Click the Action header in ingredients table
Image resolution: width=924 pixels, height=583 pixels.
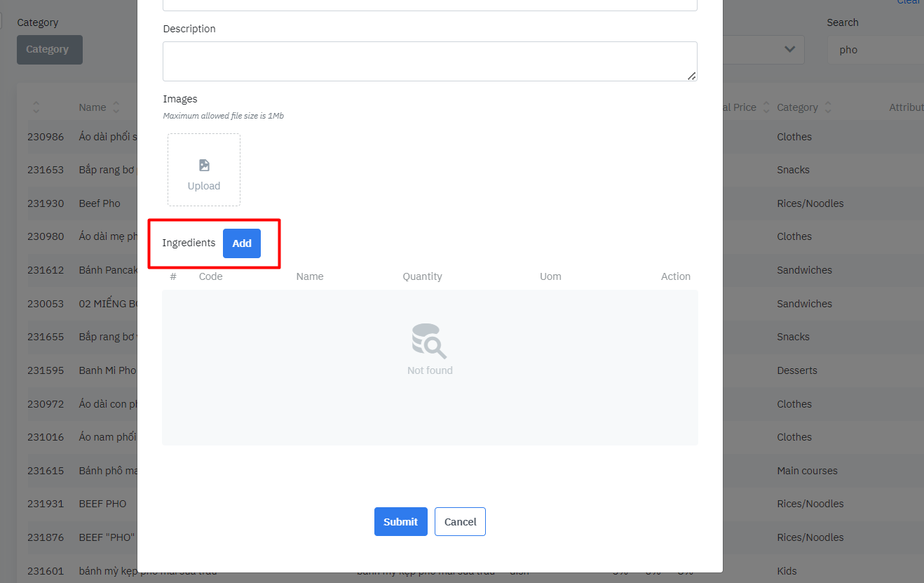[x=675, y=276]
